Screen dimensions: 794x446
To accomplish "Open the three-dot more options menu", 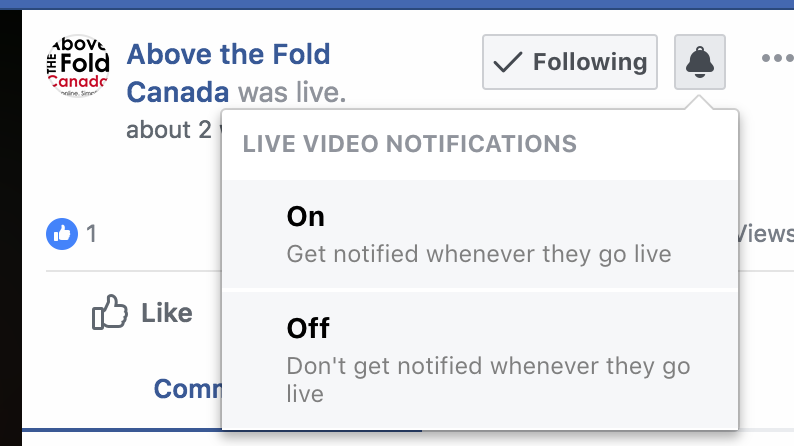I will pyautogui.click(x=777, y=59).
